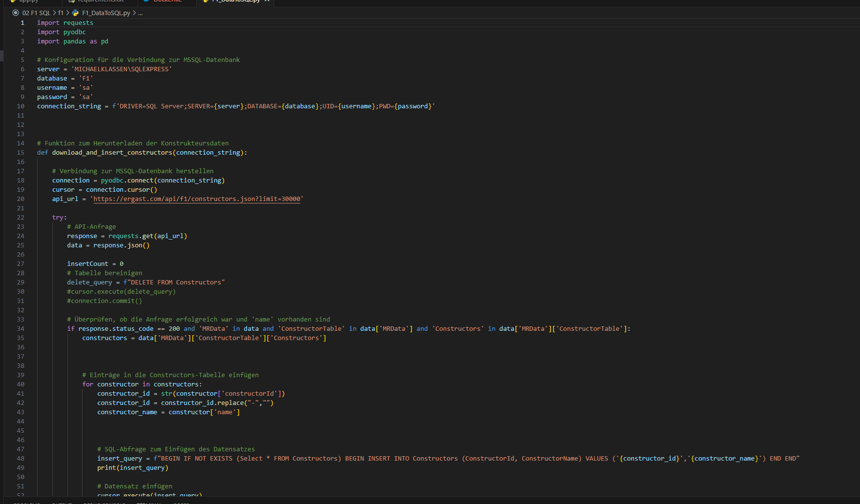
Task: Click the commented '#cursor.execute(delete_query)' line
Action: 122,292
